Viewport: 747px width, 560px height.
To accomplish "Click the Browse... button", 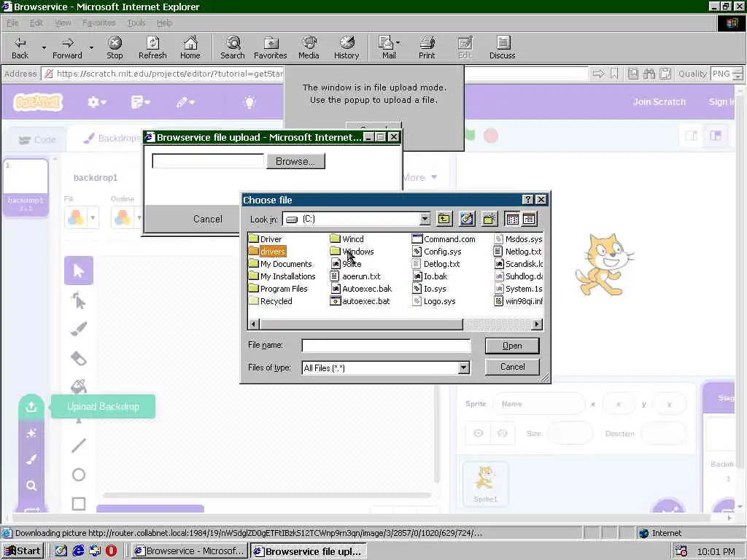I will (x=295, y=161).
